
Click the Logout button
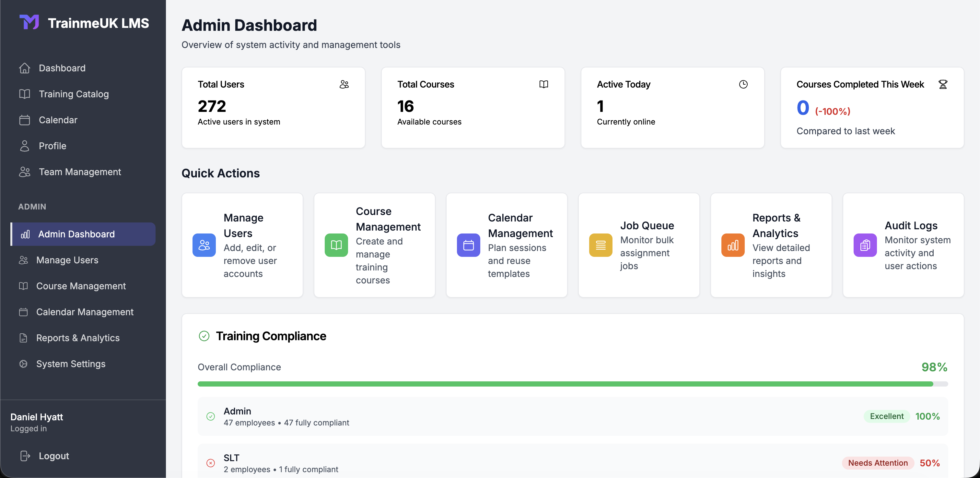(54, 456)
